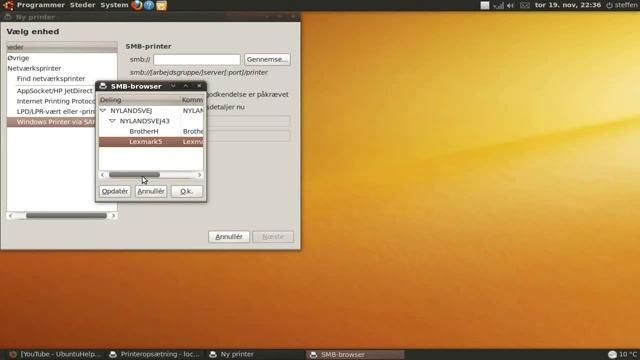The height and width of the screenshot is (360, 640).
Task: Click SMB-browser horizontal scrollbar thumb
Action: tap(134, 175)
